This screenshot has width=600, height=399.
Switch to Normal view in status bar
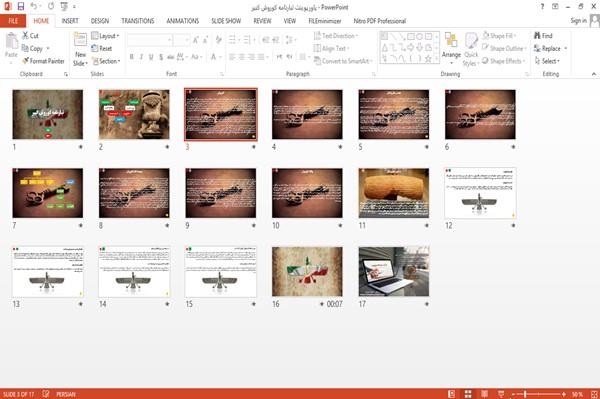pyautogui.click(x=452, y=394)
